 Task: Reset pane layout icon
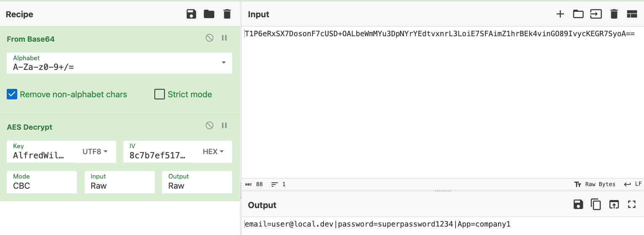(632, 14)
